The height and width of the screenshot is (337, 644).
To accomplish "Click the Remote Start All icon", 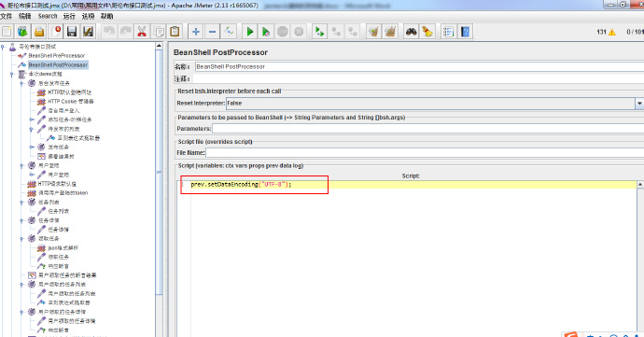I will point(319,32).
